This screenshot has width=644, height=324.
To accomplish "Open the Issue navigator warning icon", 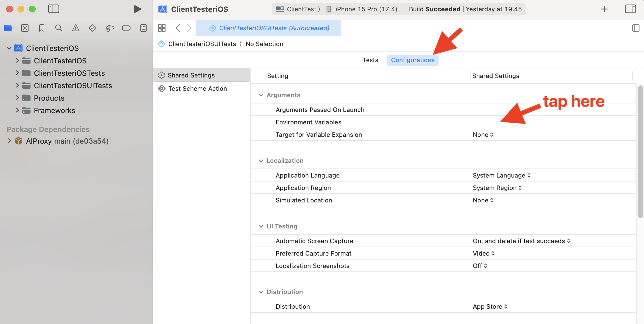I will coord(75,28).
